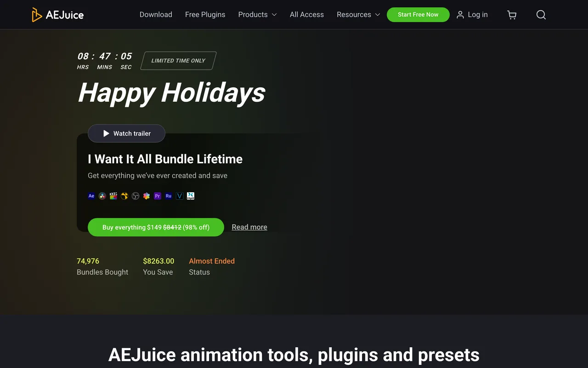
Task: Click 'AEJuice animation tools, plugins and presets' heading
Action: [x=294, y=355]
